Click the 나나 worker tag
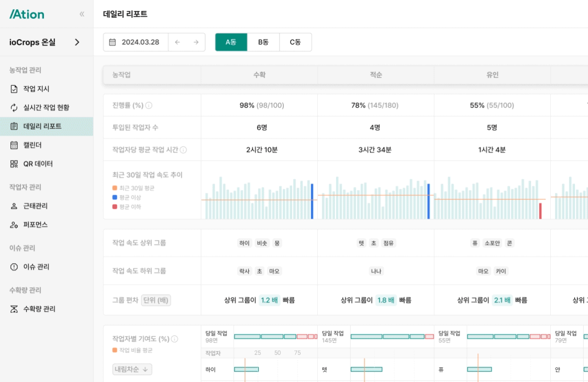 [x=376, y=272]
